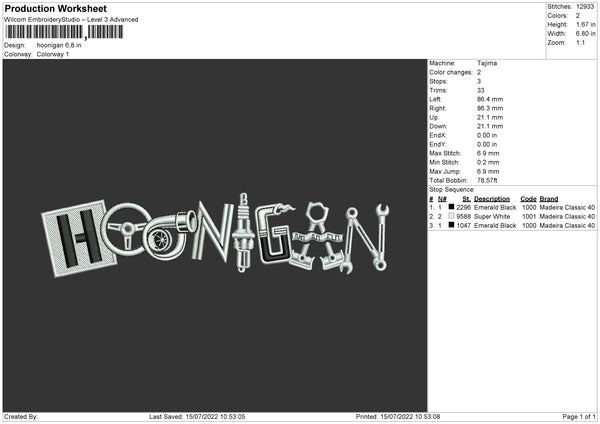Click the Min Stitch value 0.2 mm
The width and height of the screenshot is (600, 424).
tap(488, 163)
